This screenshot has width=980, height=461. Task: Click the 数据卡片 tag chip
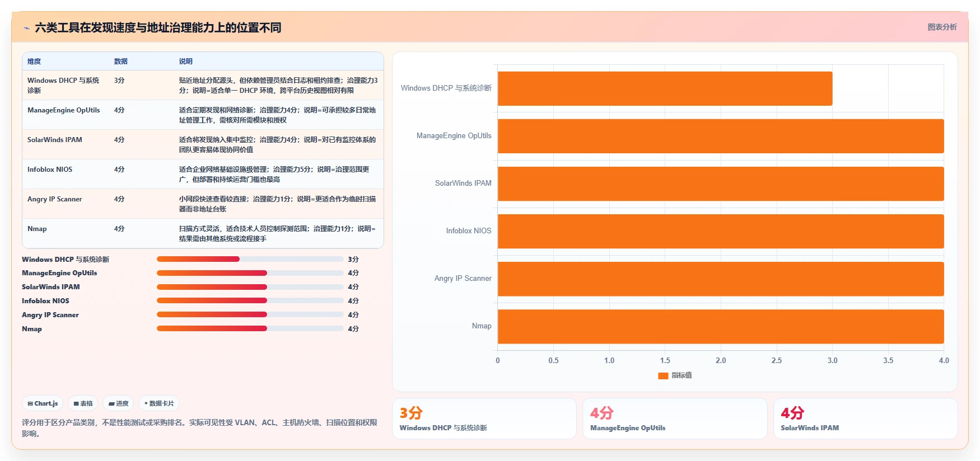(159, 403)
